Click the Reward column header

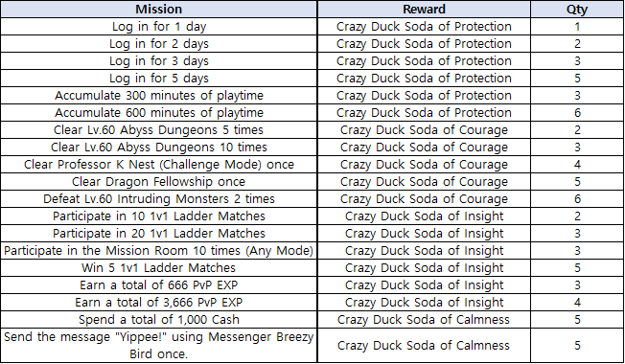pyautogui.click(x=424, y=10)
